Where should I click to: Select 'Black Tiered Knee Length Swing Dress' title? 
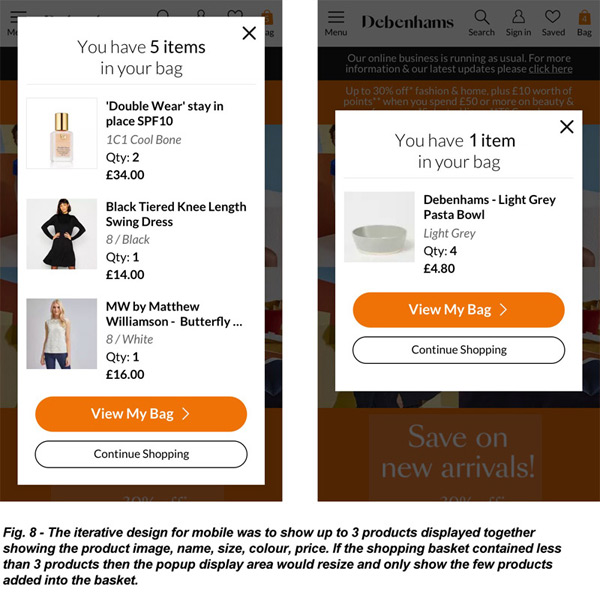(176, 214)
